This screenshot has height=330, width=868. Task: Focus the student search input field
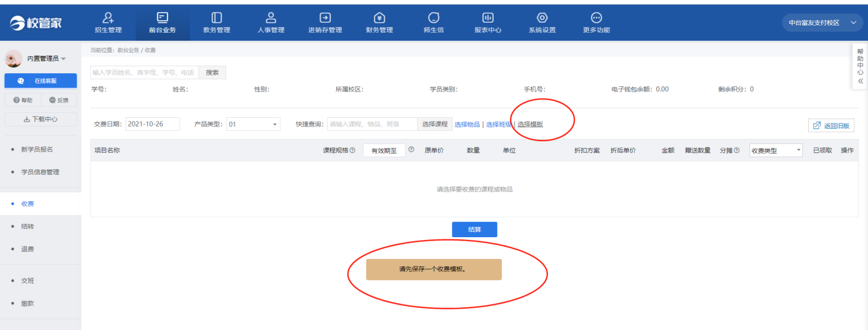point(145,72)
